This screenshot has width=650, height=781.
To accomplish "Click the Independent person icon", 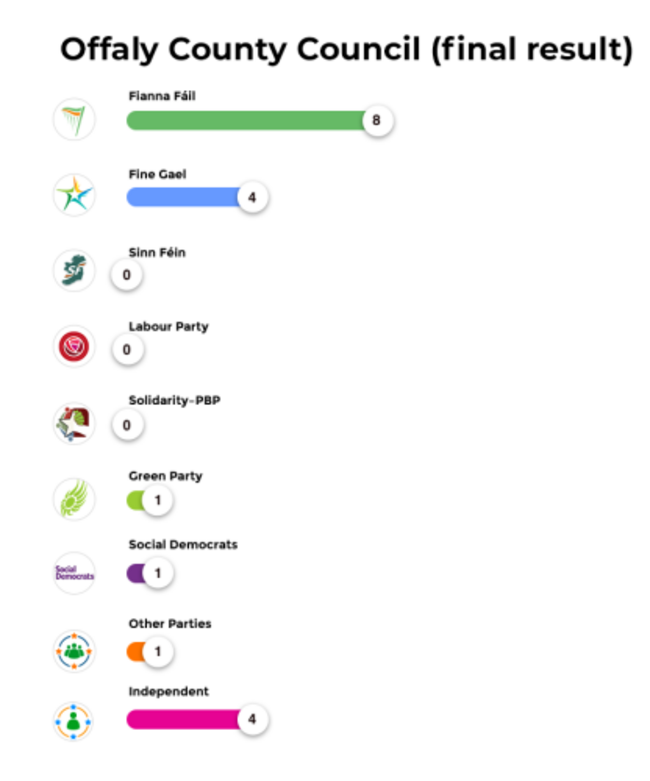I will click(74, 719).
